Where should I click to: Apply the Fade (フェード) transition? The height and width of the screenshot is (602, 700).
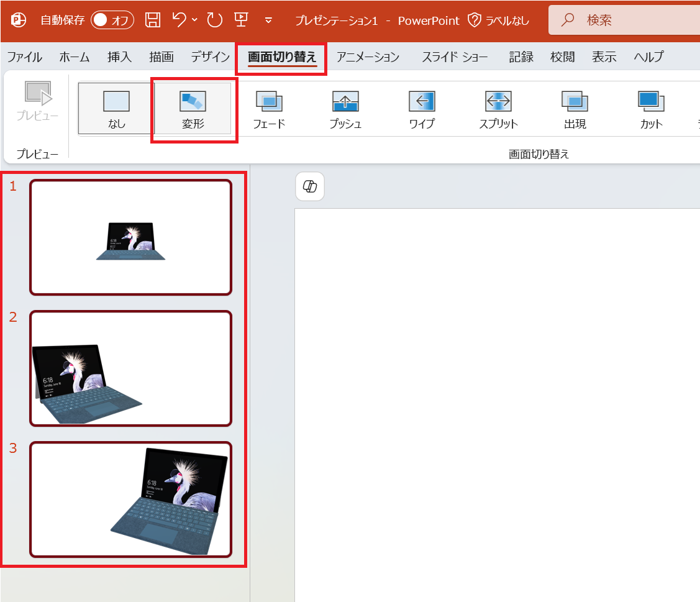pos(269,109)
